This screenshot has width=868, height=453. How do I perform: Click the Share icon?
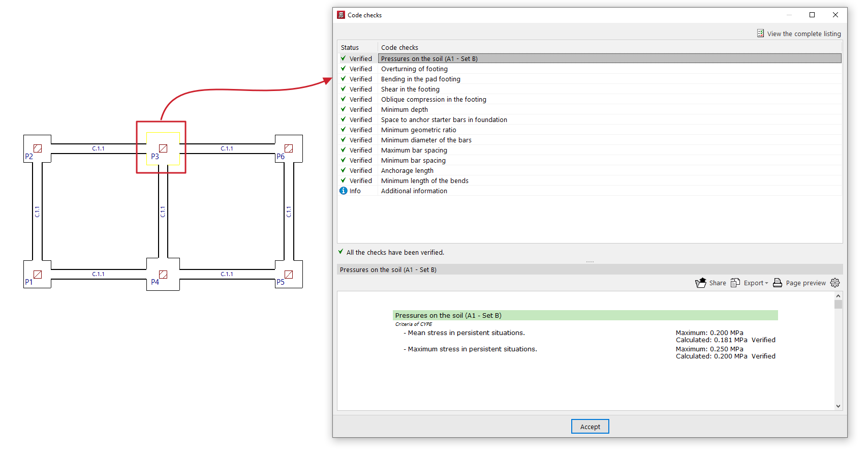[701, 283]
